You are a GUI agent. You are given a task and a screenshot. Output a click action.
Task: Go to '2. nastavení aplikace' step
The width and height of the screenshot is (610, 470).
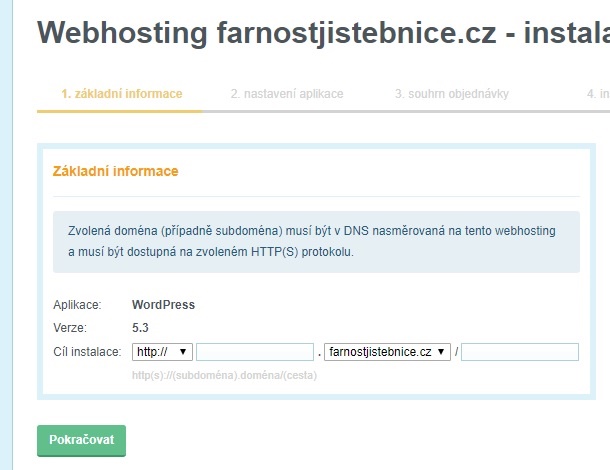coord(287,94)
